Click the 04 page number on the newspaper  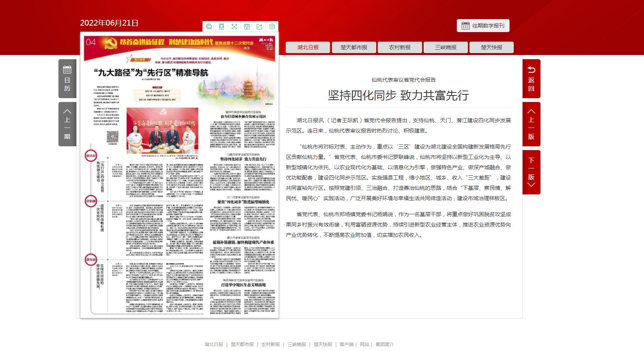(91, 42)
